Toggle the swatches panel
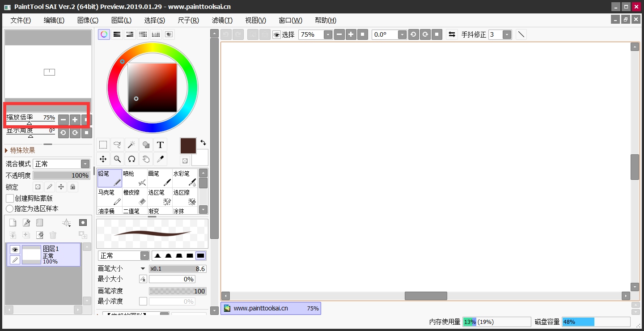The height and width of the screenshot is (331, 644). 156,34
